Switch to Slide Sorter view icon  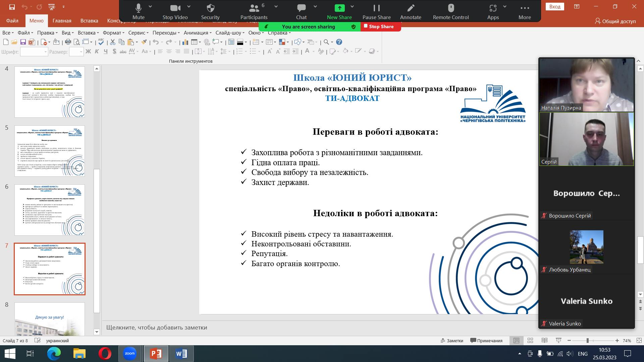click(530, 341)
